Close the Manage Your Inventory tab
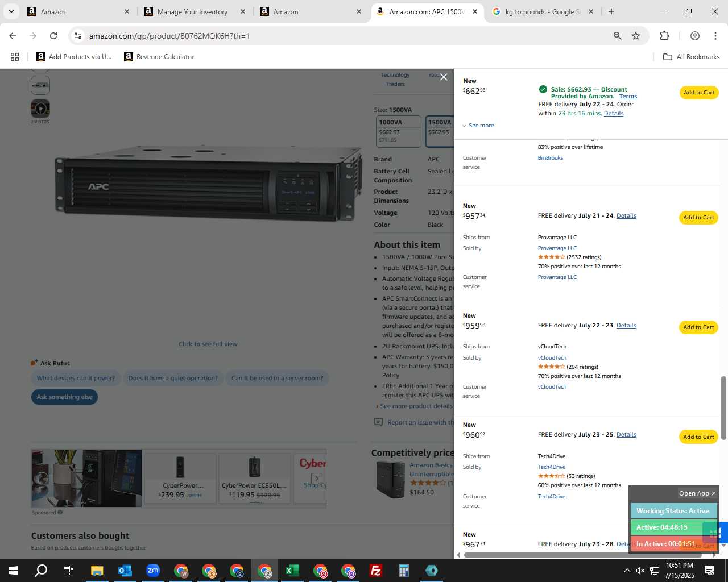 point(242,11)
